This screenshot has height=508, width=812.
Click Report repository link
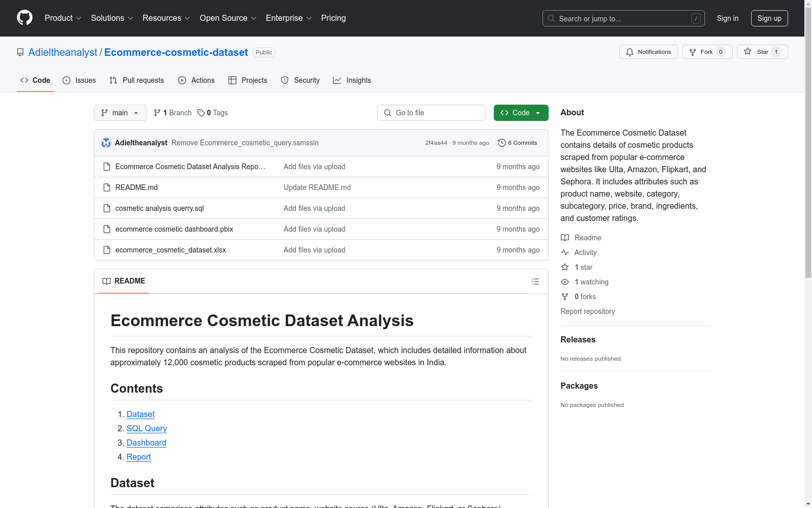(588, 311)
